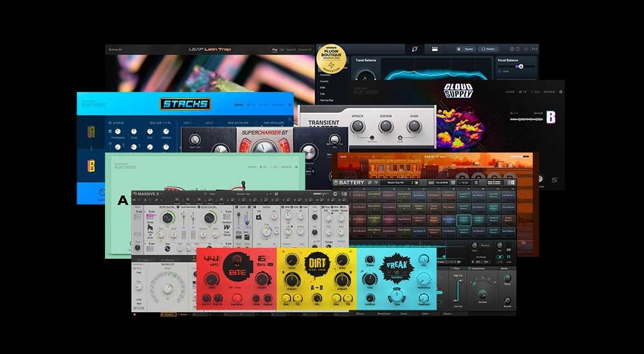644x354 pixels.
Task: Select the EDM genre in the Ozone list
Action: click(323, 88)
